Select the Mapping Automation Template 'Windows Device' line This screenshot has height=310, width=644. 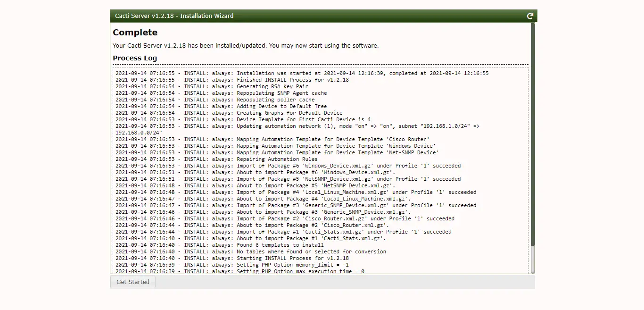point(276,146)
